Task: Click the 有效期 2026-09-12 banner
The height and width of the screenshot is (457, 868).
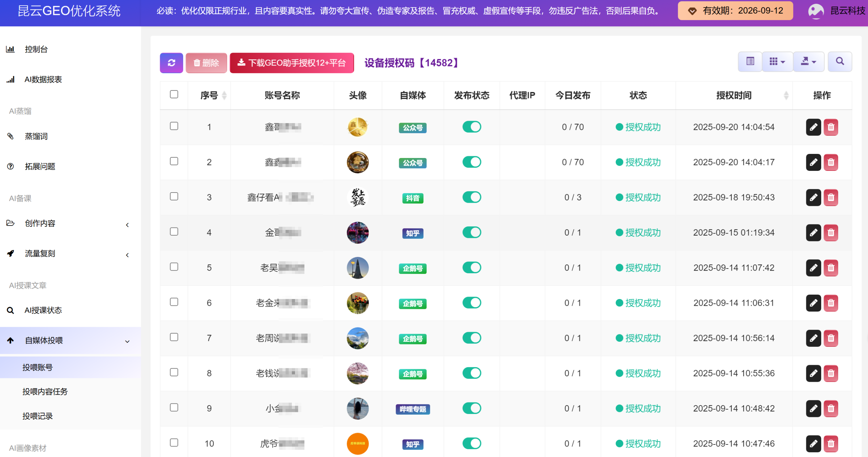Action: [735, 11]
